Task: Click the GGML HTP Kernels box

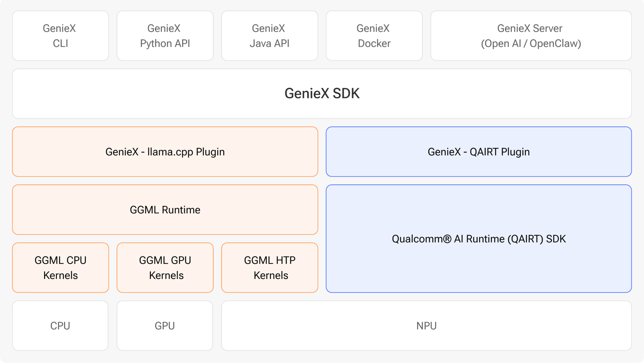Action: pyautogui.click(x=270, y=268)
